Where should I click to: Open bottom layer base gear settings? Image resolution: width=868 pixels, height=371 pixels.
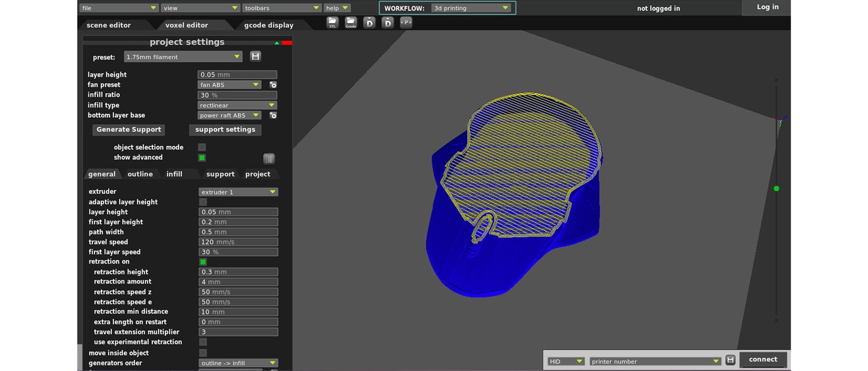click(x=273, y=115)
